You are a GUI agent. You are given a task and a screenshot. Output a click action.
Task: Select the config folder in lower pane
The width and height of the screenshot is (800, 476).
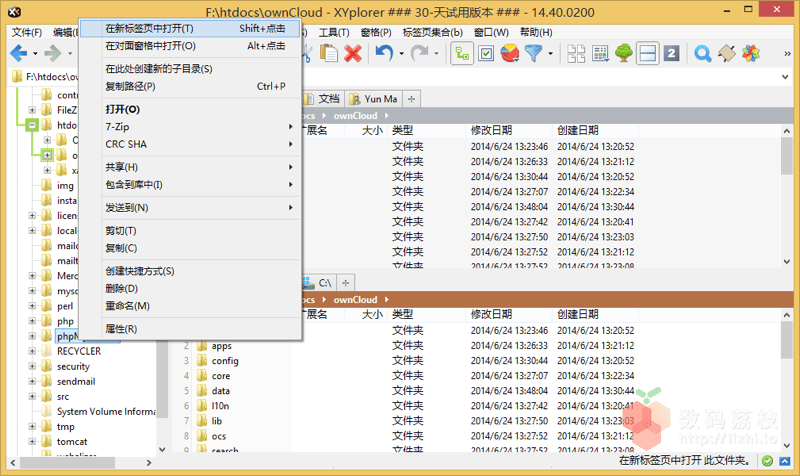225,361
